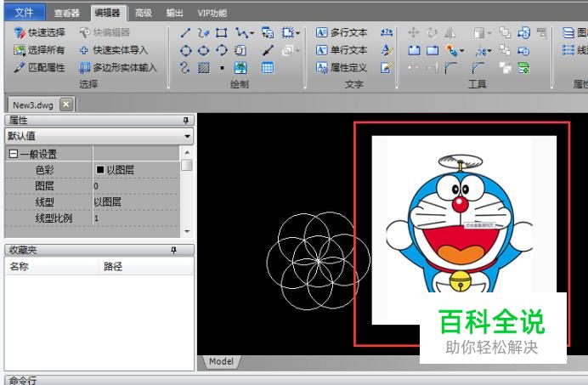Select the Line drawing tool
Image resolution: width=588 pixels, height=385 pixels.
coord(185,33)
